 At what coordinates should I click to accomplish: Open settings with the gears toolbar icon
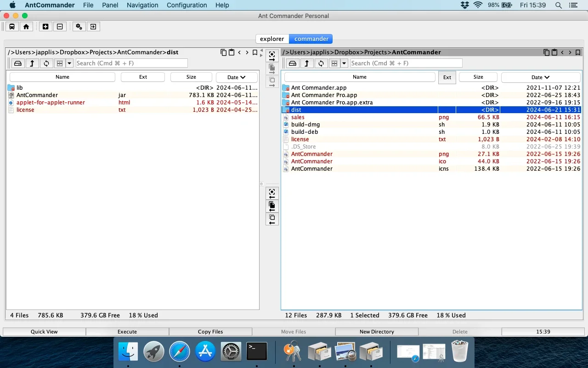point(79,27)
